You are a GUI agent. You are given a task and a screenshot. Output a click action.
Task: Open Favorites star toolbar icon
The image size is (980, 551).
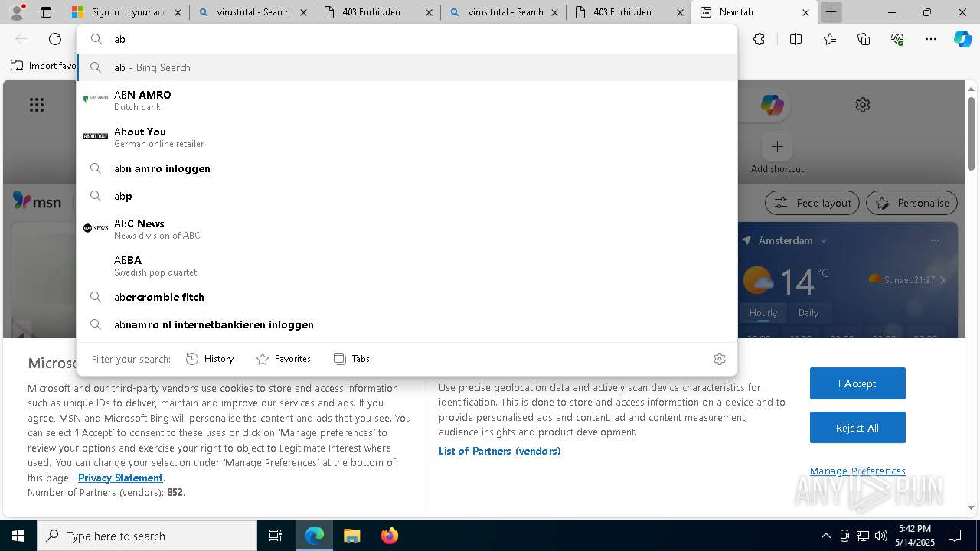click(830, 39)
